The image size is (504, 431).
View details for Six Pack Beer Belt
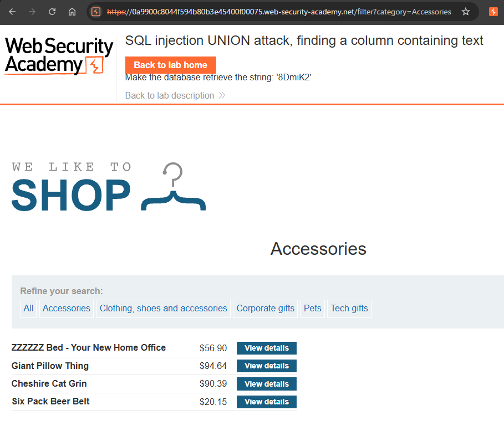pos(267,402)
